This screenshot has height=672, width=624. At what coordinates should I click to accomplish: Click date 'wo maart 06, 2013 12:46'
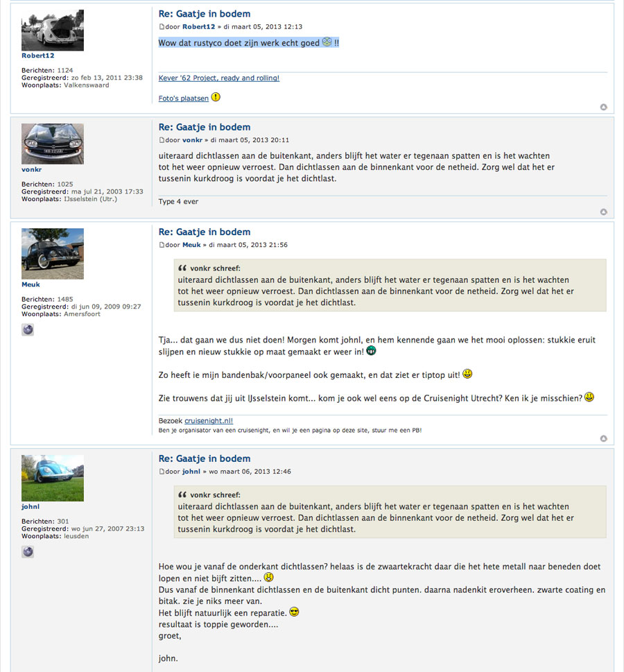click(250, 472)
